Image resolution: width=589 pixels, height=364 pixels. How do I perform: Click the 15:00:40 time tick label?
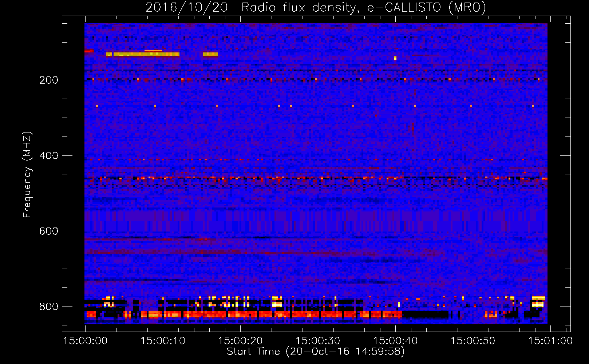point(395,341)
